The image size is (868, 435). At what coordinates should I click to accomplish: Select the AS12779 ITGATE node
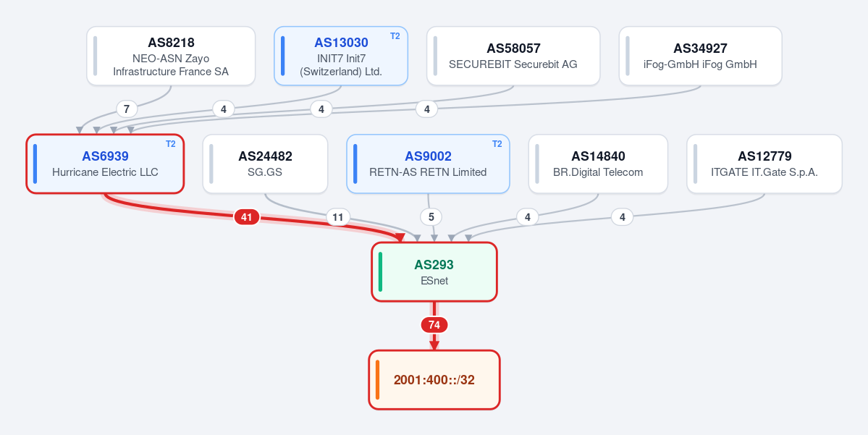click(x=764, y=164)
